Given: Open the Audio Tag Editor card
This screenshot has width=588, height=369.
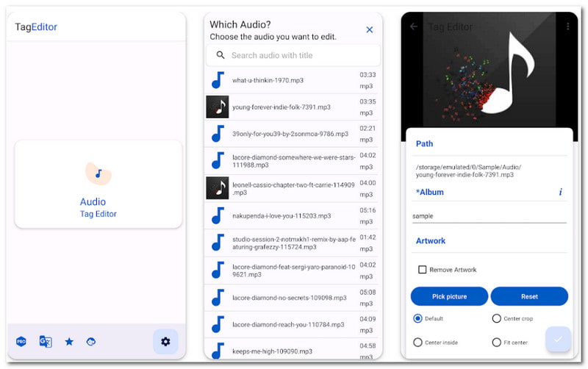Looking at the screenshot, I should [98, 184].
